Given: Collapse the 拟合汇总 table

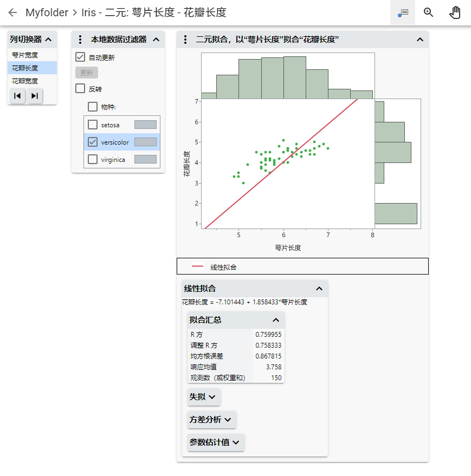Looking at the screenshot, I should (276, 320).
